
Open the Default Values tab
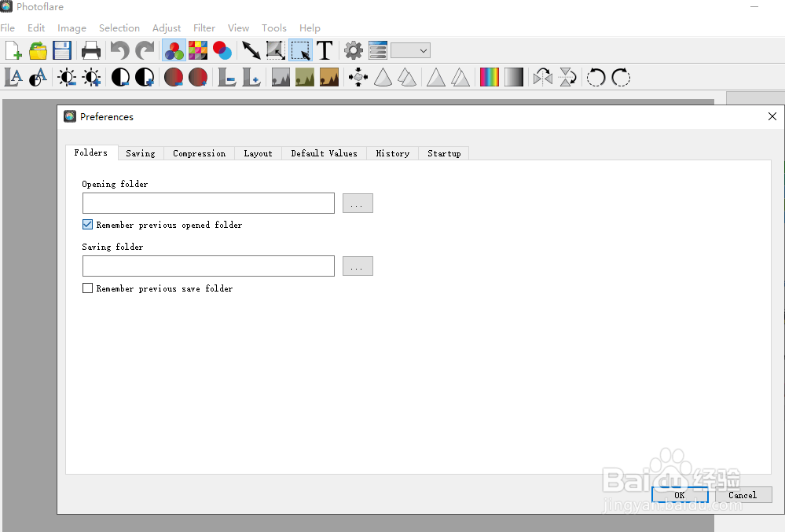[x=324, y=153]
